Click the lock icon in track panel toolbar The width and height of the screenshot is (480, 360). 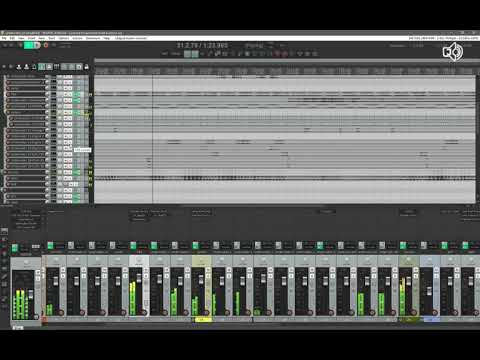86,67
